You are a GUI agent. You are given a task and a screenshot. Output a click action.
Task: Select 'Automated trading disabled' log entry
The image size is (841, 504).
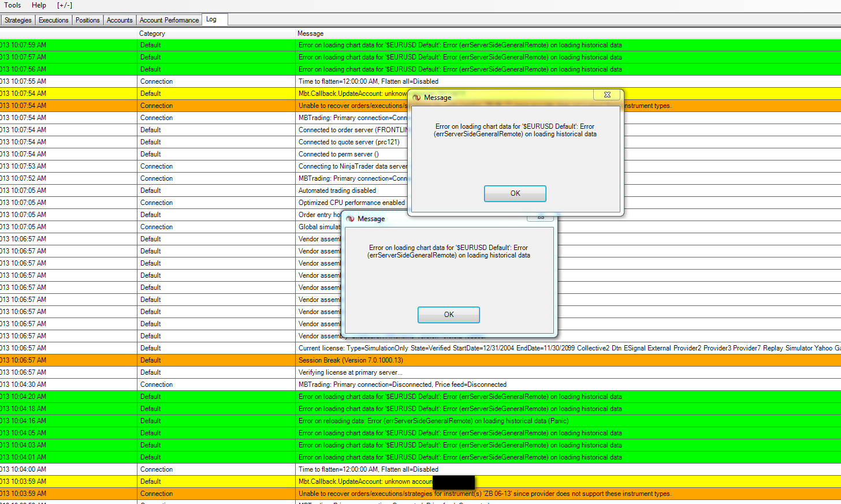(x=337, y=191)
